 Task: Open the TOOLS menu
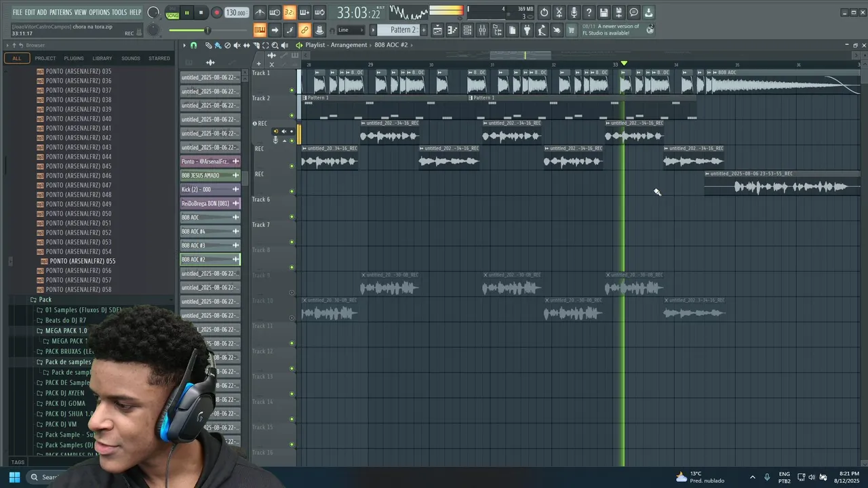pyautogui.click(x=119, y=12)
